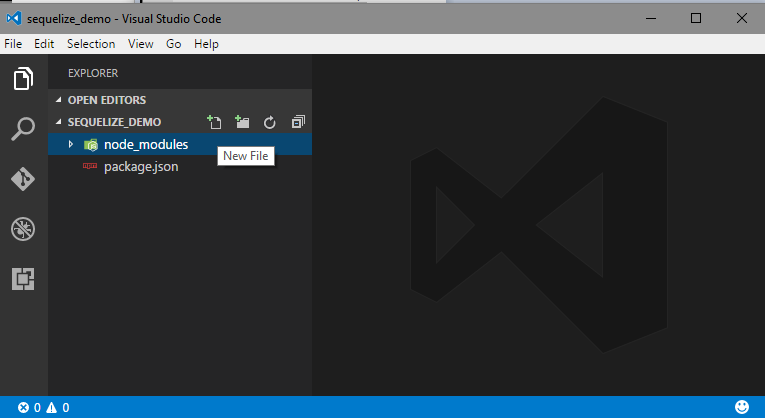This screenshot has width=765, height=418.
Task: Click the warnings count number 0 in status bar
Action: click(x=65, y=407)
